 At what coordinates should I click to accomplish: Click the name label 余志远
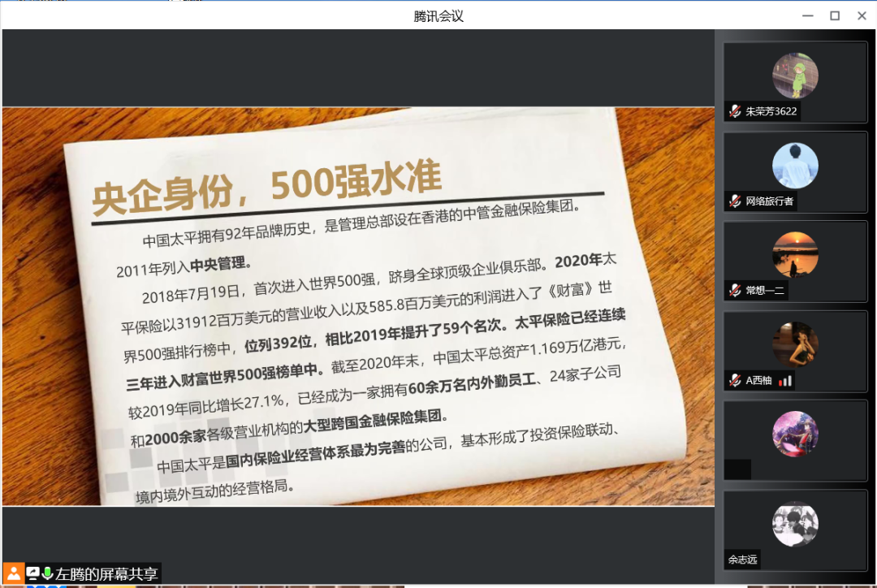[x=742, y=560]
